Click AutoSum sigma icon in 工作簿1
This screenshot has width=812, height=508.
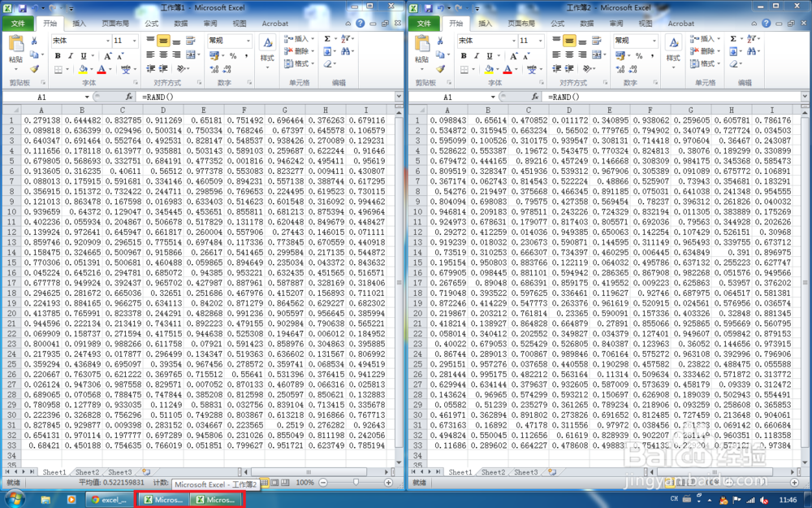coord(327,39)
